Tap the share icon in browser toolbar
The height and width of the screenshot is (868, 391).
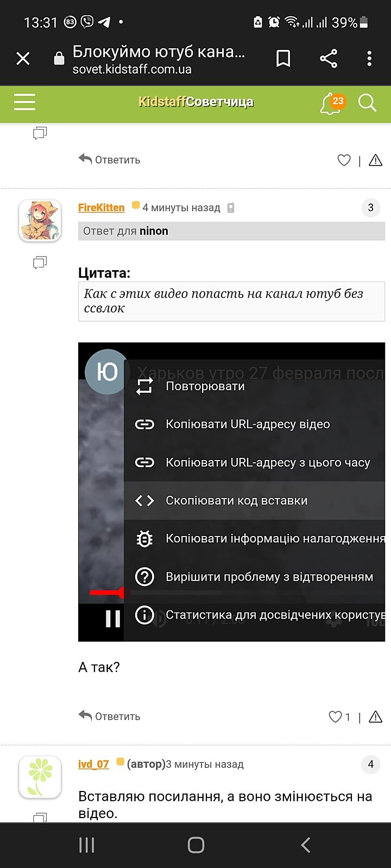[329, 59]
